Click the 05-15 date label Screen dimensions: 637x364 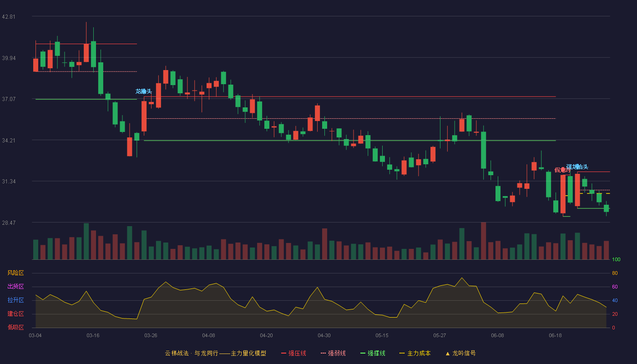point(382,335)
